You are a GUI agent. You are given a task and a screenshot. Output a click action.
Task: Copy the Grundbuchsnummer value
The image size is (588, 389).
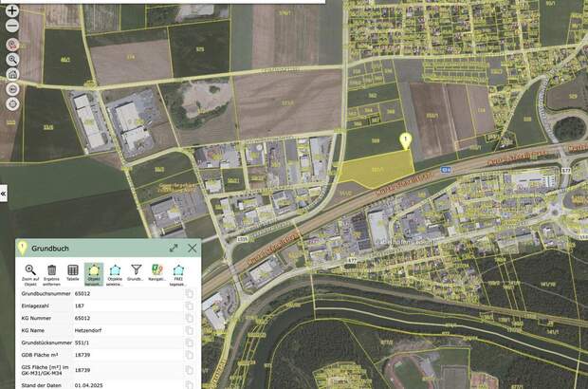click(x=190, y=294)
